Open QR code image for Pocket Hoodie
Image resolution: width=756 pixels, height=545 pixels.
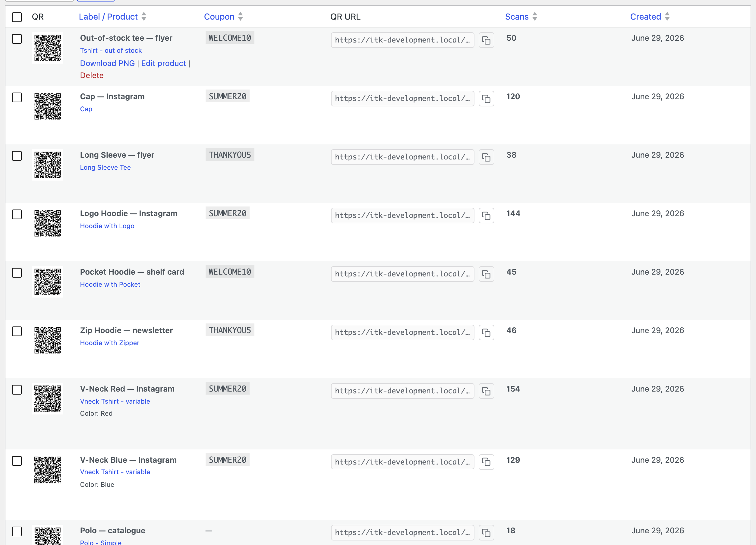click(48, 282)
